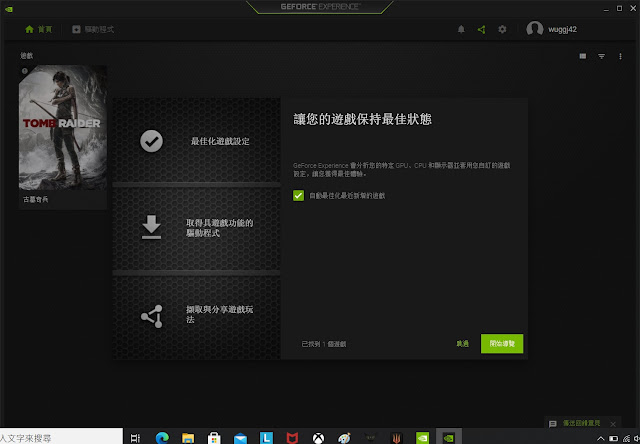Expand the system tray hidden icons chevron
The image size is (640, 444).
pyautogui.click(x=600, y=439)
